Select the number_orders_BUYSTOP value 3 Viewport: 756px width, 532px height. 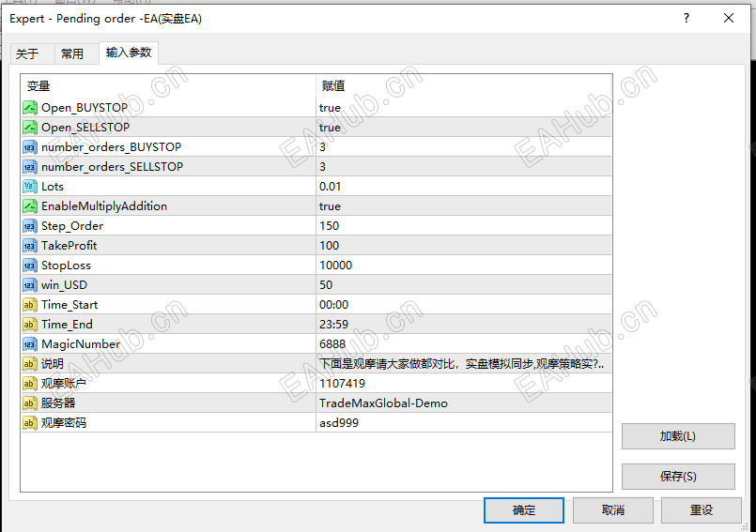pyautogui.click(x=322, y=147)
